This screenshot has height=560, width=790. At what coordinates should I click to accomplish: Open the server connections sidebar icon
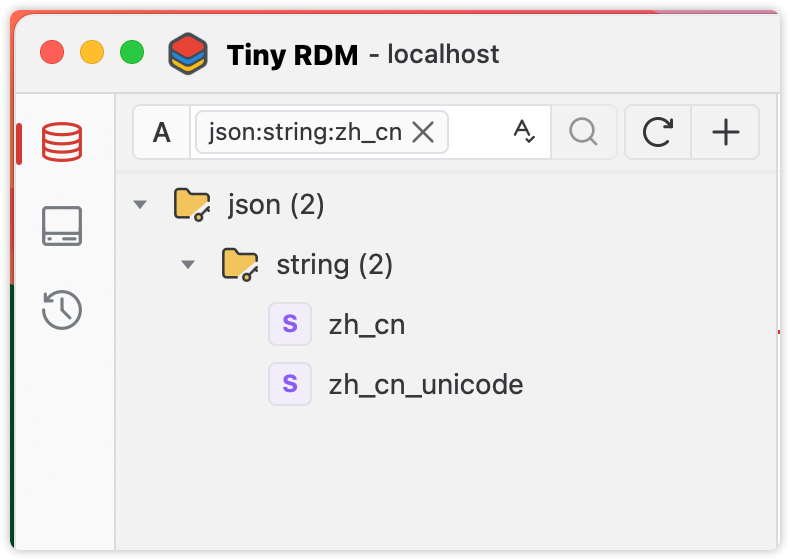click(x=62, y=226)
